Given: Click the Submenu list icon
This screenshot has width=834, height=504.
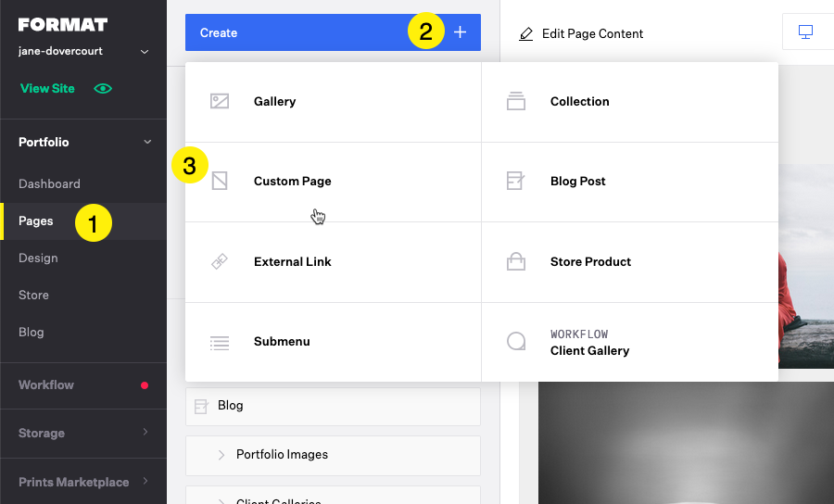Looking at the screenshot, I should pyautogui.click(x=219, y=343).
